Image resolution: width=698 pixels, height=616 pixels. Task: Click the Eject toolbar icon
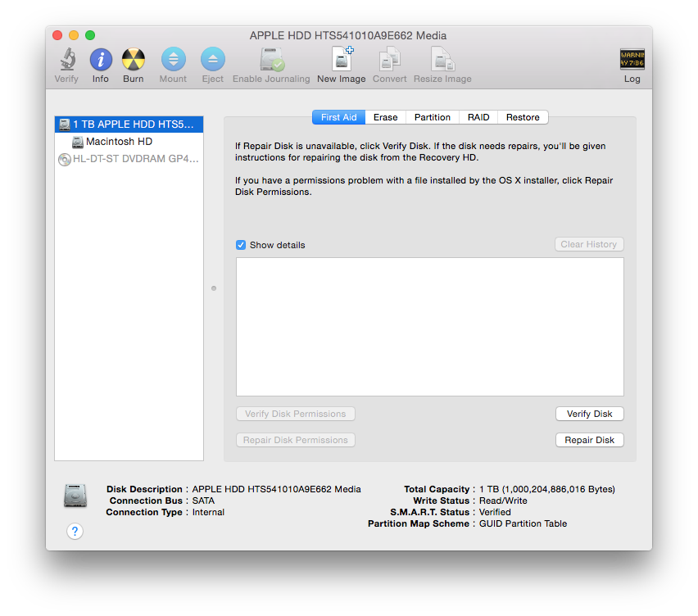213,59
